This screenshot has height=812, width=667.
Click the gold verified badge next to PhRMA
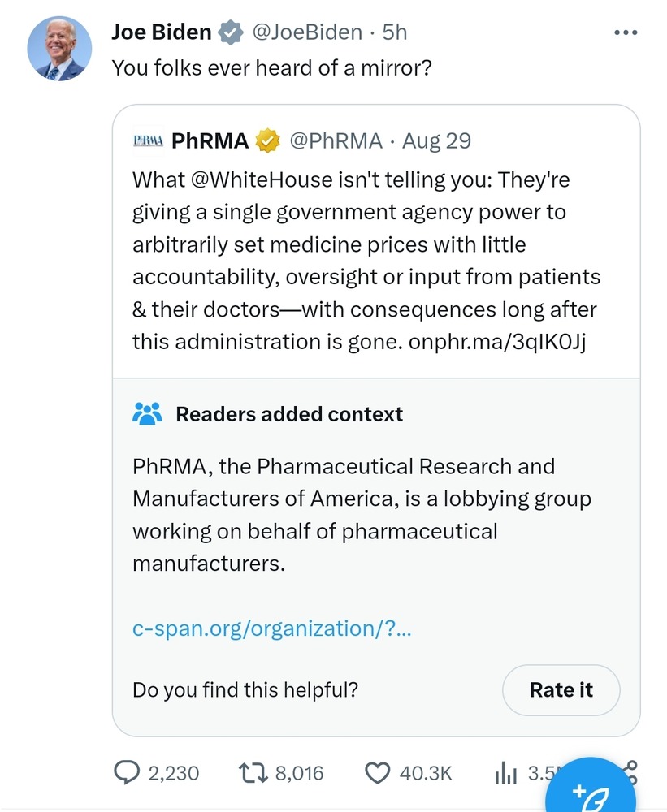[x=267, y=140]
